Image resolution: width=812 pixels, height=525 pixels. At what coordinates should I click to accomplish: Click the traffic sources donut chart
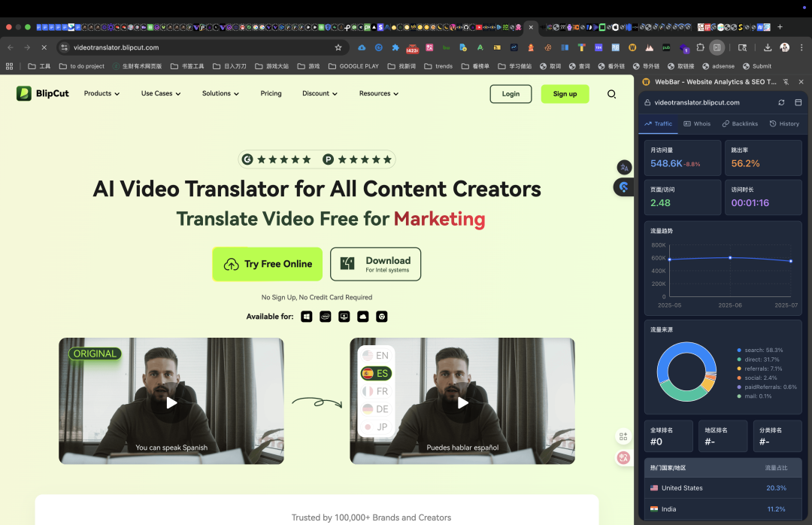pos(686,372)
